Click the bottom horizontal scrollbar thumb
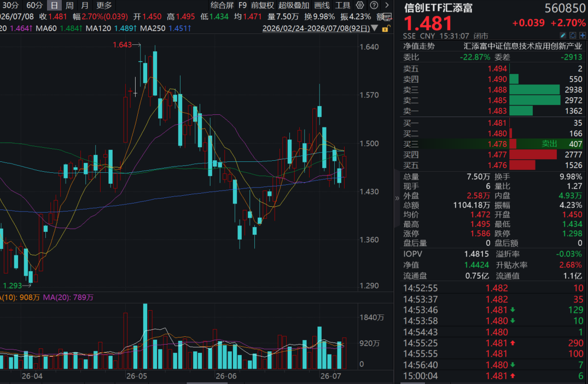The width and height of the screenshot is (588, 384). (207, 383)
